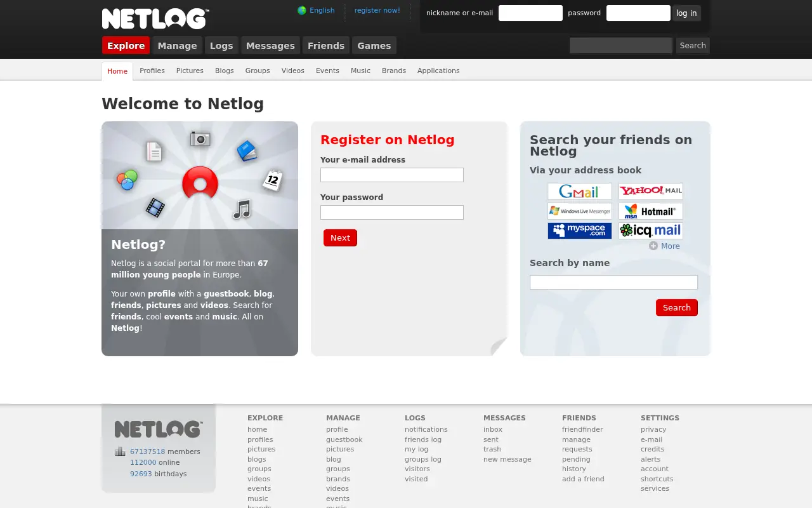
Task: Open the Explore main menu
Action: [x=126, y=45]
